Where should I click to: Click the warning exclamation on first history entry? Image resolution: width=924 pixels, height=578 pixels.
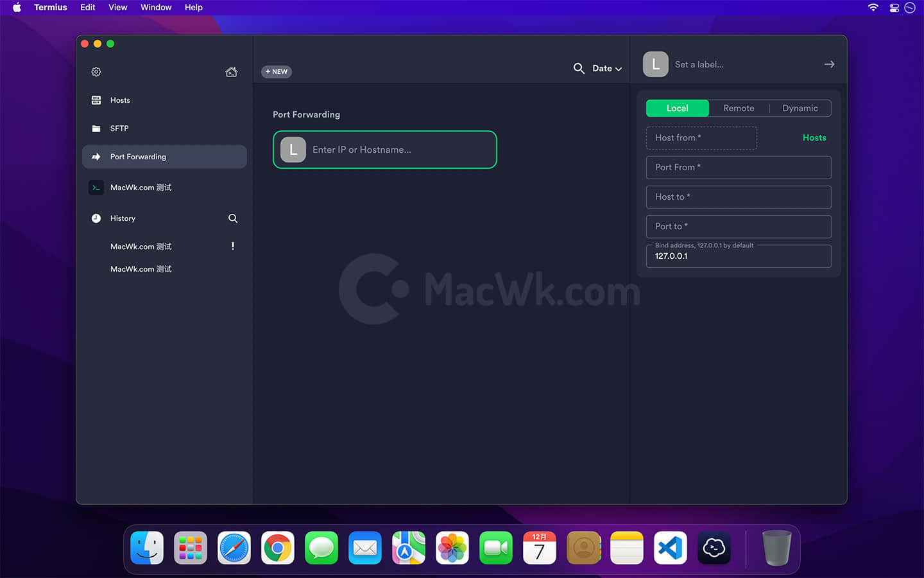233,246
